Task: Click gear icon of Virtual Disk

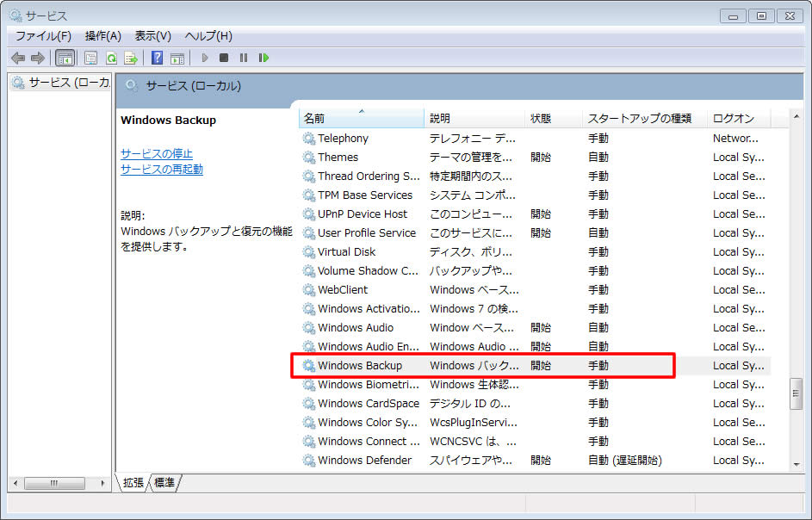Action: [x=309, y=252]
